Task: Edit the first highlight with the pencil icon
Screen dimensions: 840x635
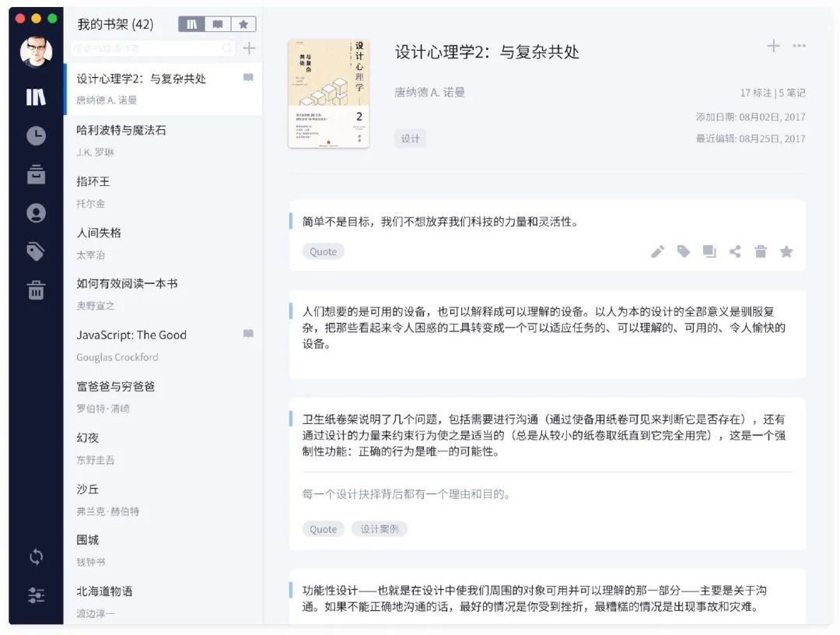Action: click(x=657, y=251)
